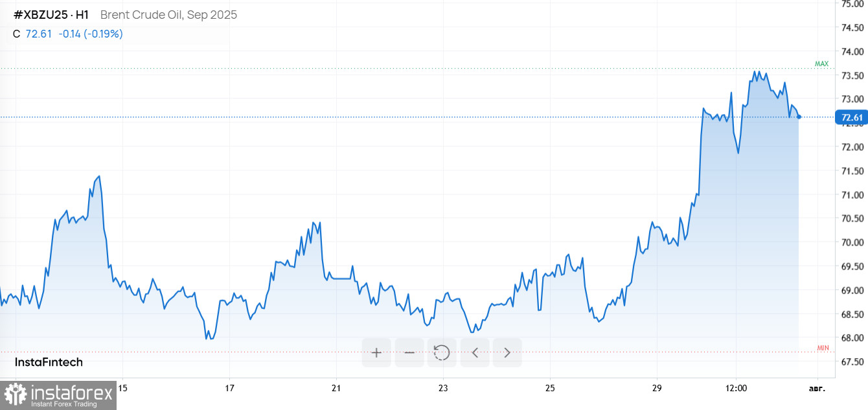Click the MIN label on price axis

[823, 348]
